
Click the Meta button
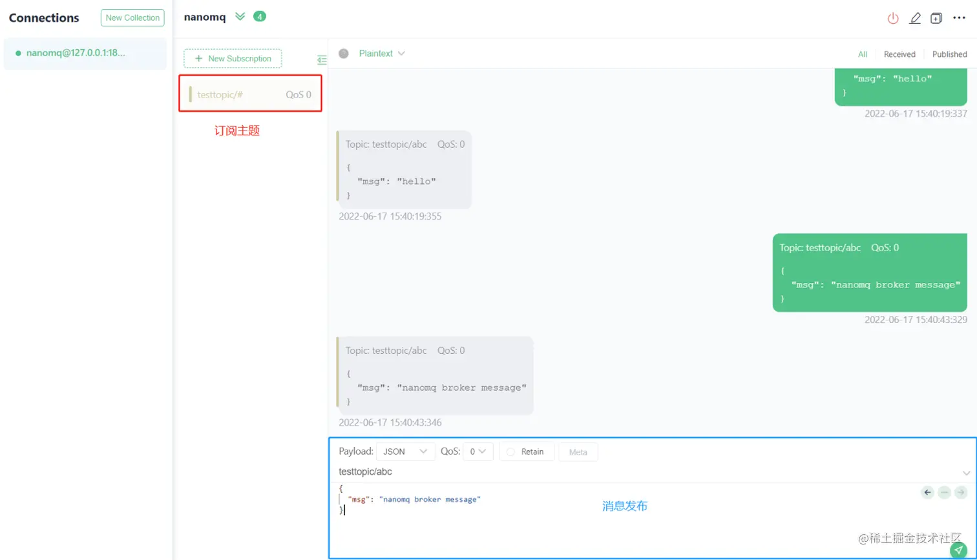click(x=578, y=451)
